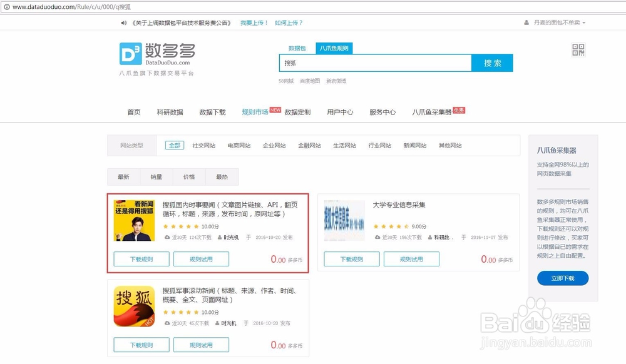The image size is (626, 364).
Task: Click 下载规则 for 搜狐国内时事要闻
Action: pos(141,259)
